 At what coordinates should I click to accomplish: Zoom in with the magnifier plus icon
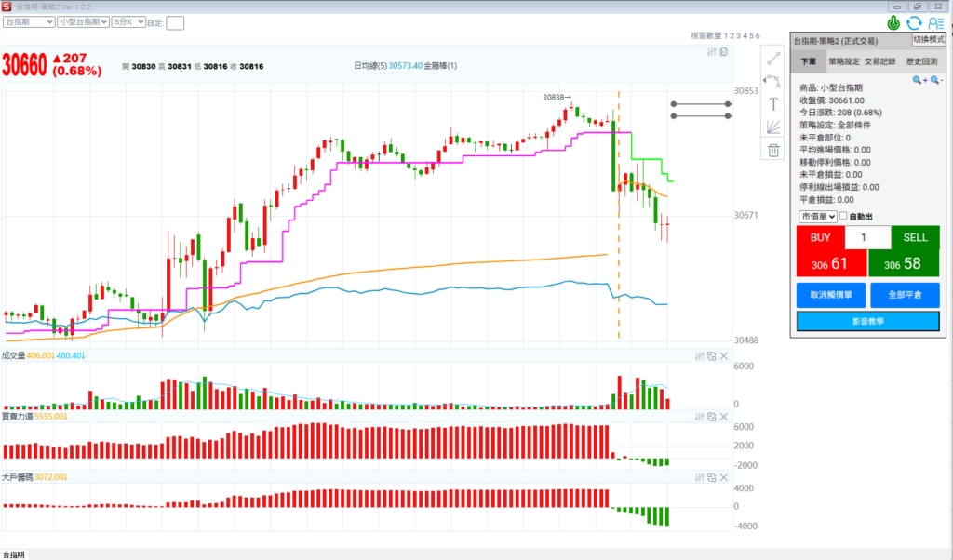tap(919, 81)
